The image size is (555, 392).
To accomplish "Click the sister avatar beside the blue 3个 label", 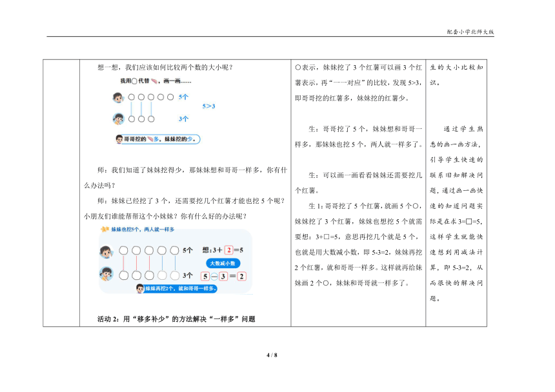I will pos(118,119).
